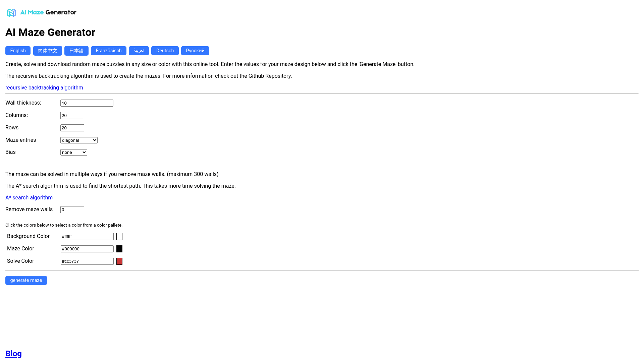Open the A* search algorithm link
Screen dimensions: 644x362
pos(29,197)
